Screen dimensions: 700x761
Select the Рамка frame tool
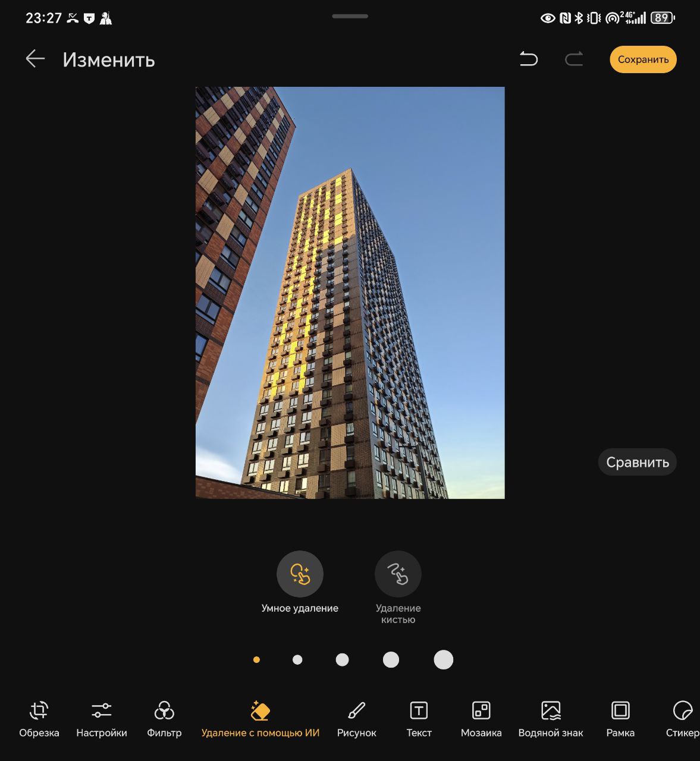[620, 719]
